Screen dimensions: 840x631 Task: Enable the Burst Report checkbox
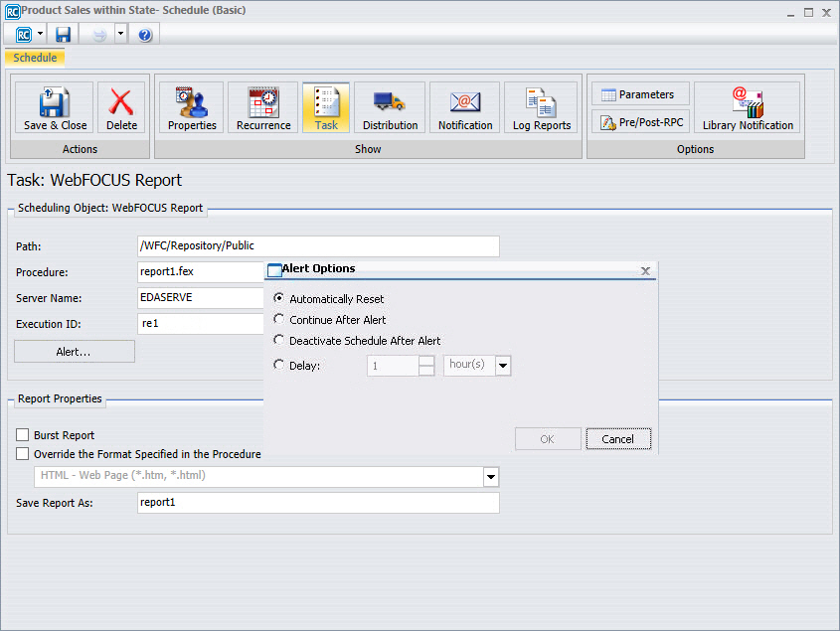pyautogui.click(x=23, y=434)
